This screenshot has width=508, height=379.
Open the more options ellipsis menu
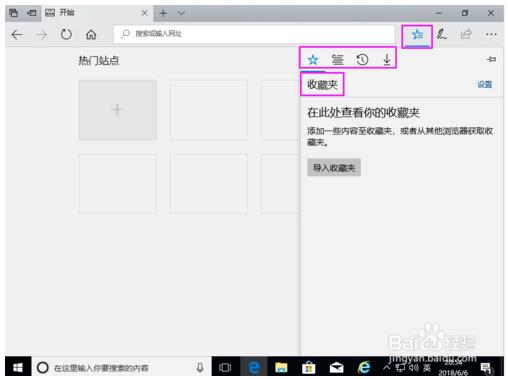pyautogui.click(x=491, y=34)
